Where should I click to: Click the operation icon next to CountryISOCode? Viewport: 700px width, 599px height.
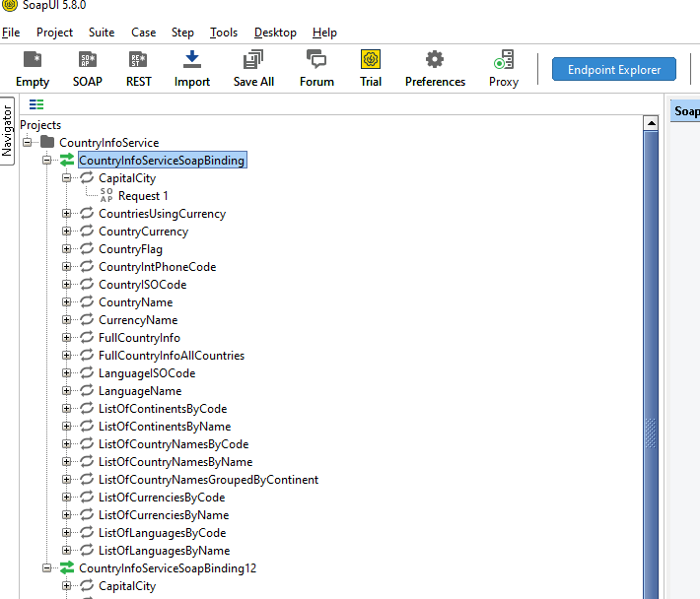[x=87, y=284]
